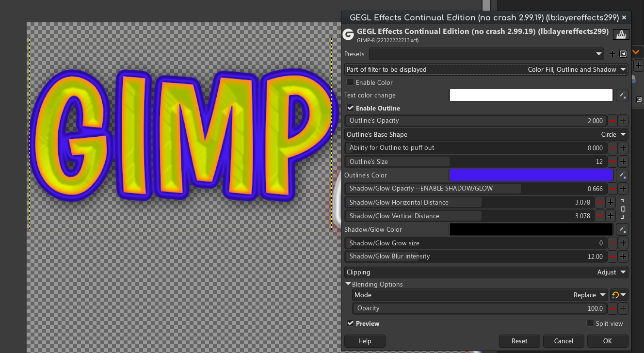
Task: Increase Outline's Size with plus button
Action: (x=623, y=161)
